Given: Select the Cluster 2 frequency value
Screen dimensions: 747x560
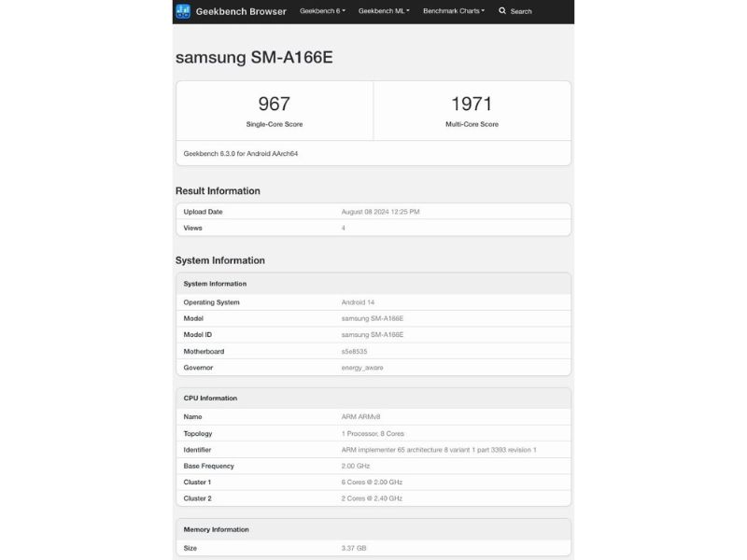Looking at the screenshot, I should (372, 498).
